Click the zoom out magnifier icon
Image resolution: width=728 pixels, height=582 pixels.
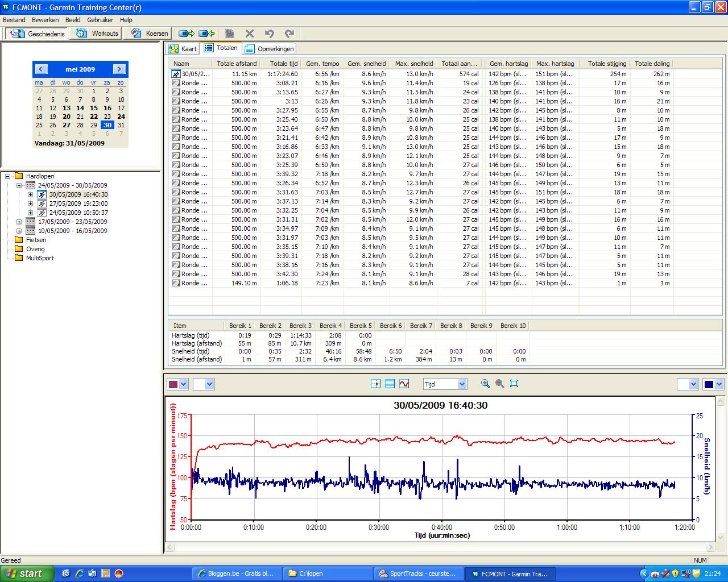[500, 384]
